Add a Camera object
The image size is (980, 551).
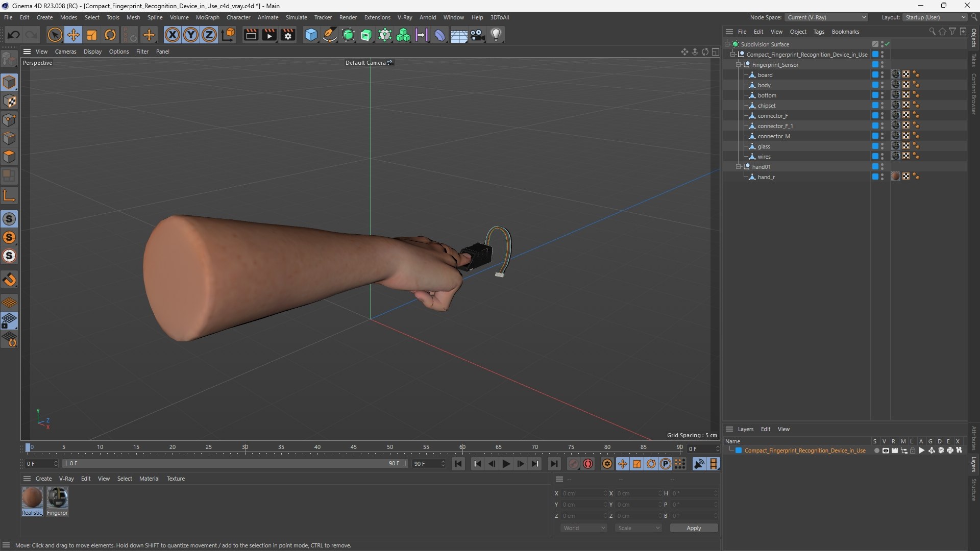(x=478, y=35)
